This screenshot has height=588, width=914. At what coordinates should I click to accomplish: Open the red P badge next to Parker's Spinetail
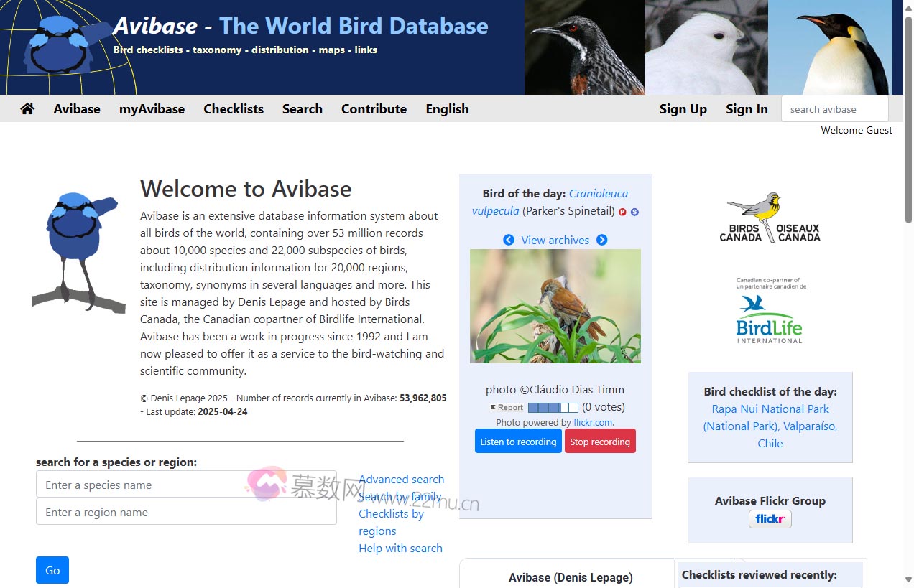coord(622,212)
